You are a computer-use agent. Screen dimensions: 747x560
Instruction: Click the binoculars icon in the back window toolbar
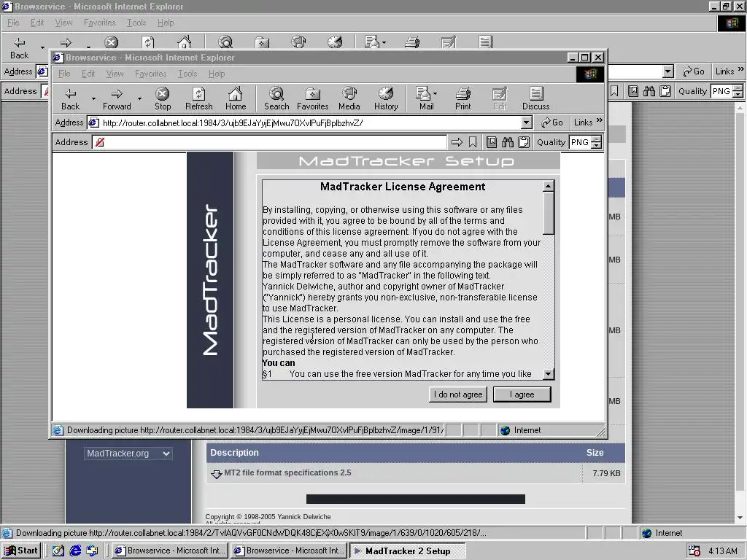(649, 91)
